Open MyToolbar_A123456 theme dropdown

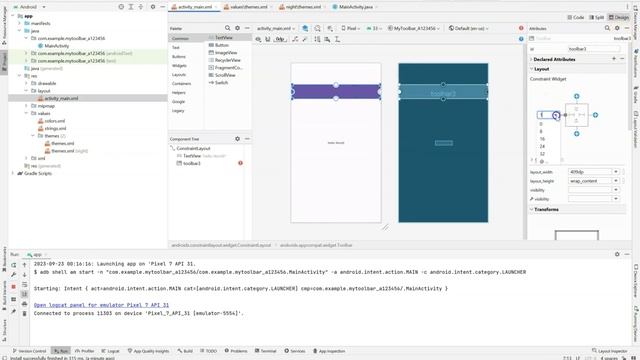coord(414,28)
